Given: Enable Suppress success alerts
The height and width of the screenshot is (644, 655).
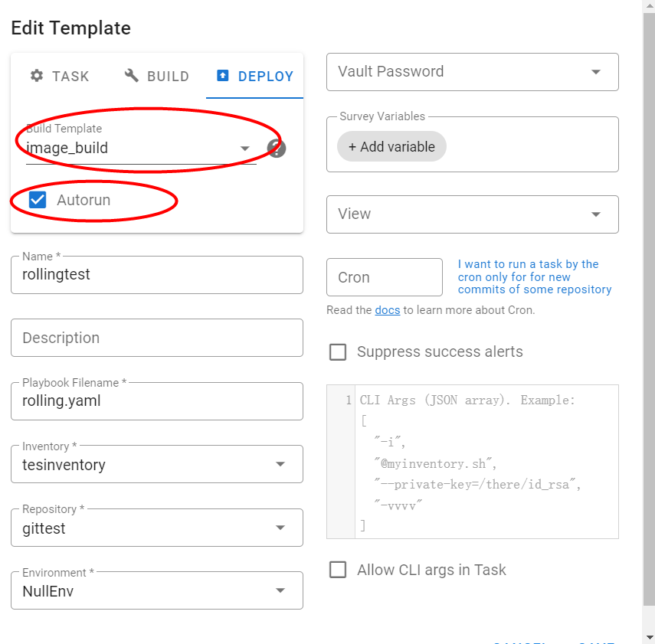Looking at the screenshot, I should (x=338, y=352).
